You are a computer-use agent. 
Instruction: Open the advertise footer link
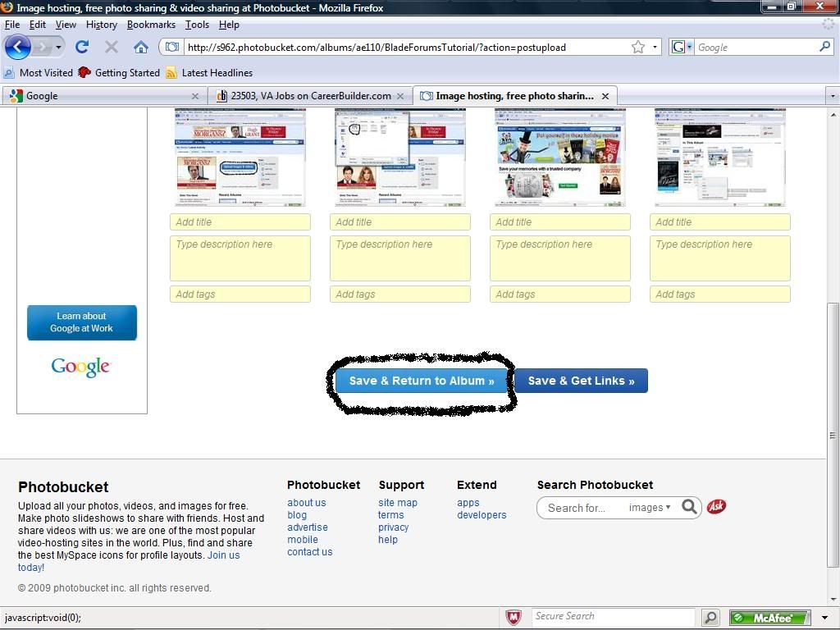[x=308, y=527]
